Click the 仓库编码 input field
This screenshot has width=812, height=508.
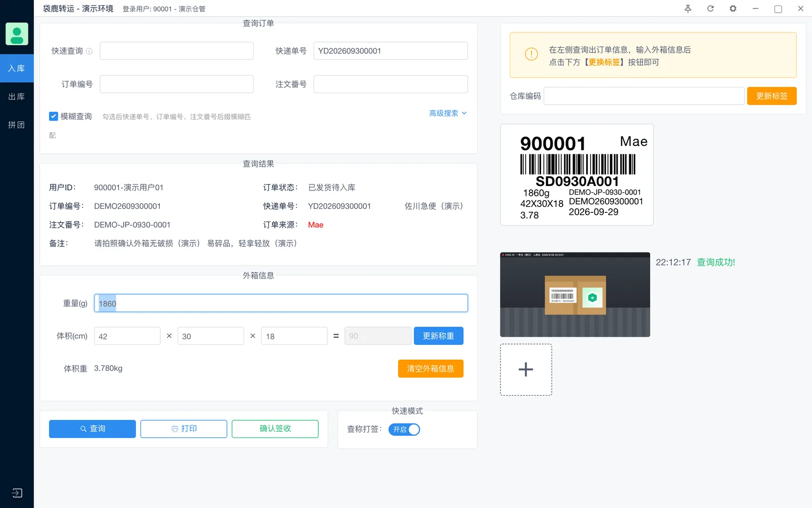pyautogui.click(x=644, y=96)
